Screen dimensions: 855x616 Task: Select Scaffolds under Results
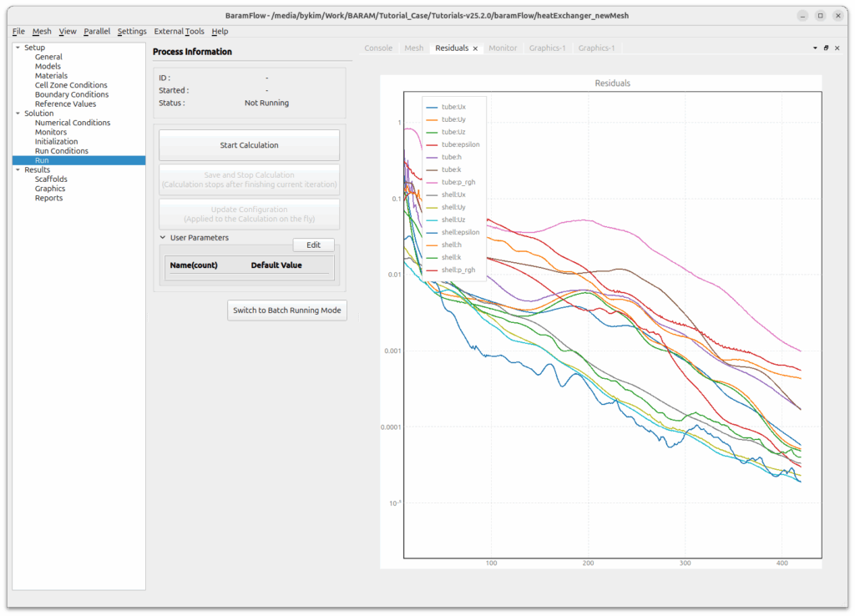(51, 179)
